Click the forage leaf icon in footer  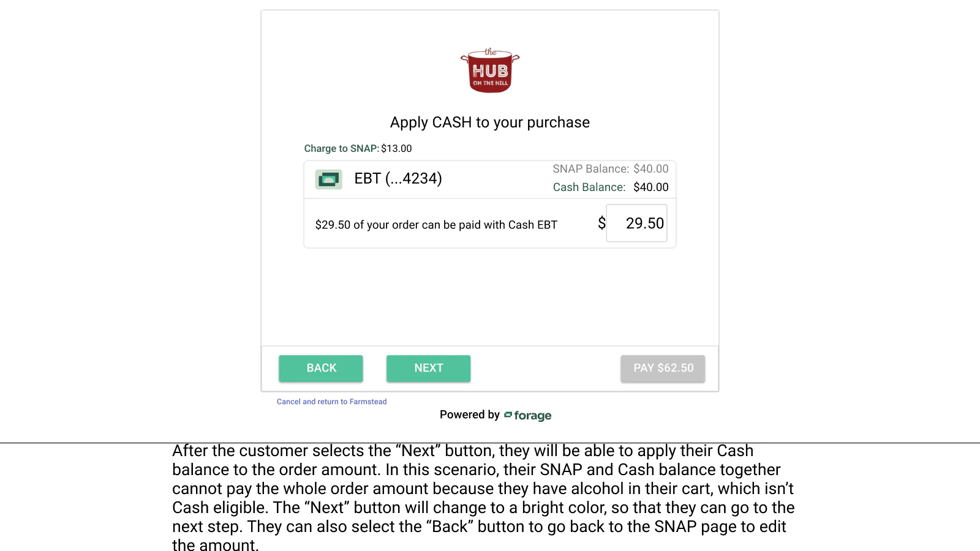pos(508,415)
